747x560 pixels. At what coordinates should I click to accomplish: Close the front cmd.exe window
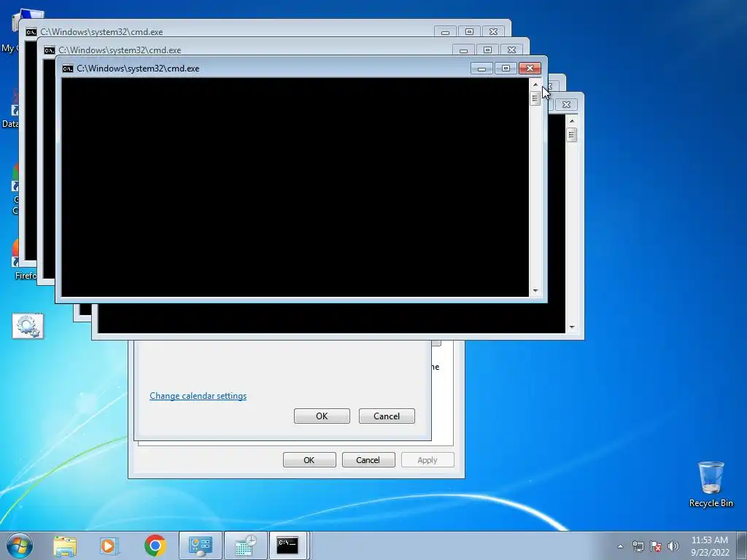coord(530,69)
